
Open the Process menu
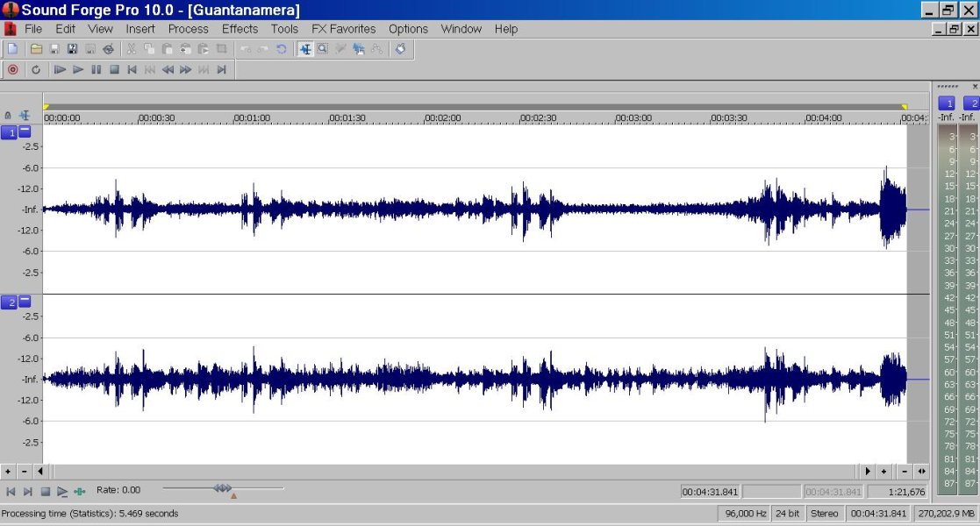(x=188, y=28)
